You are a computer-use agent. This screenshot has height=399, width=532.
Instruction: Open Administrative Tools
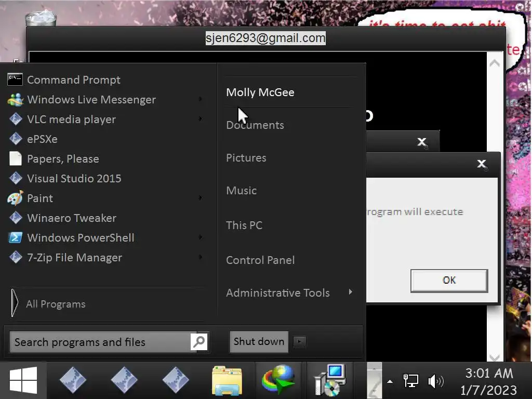[277, 293]
